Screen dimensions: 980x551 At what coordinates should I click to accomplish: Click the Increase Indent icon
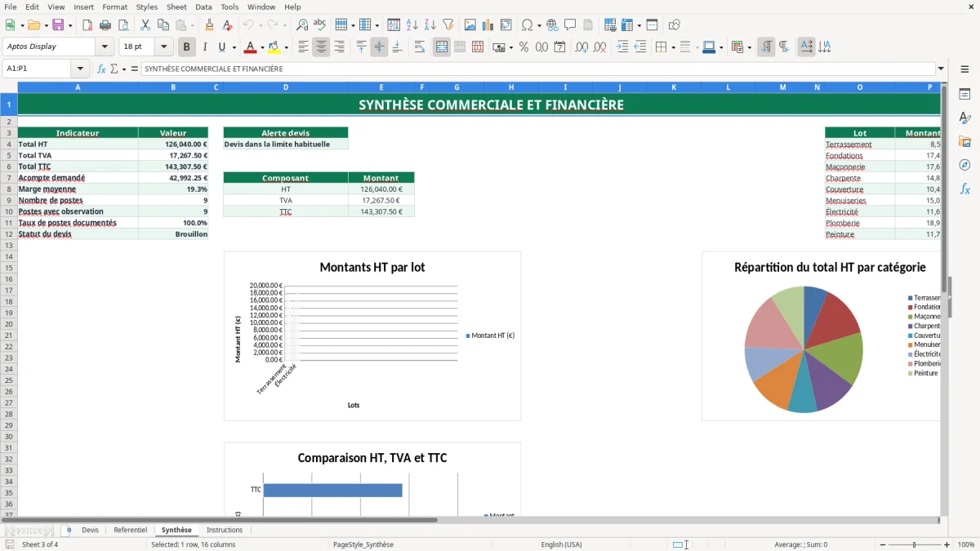pyautogui.click(x=622, y=47)
